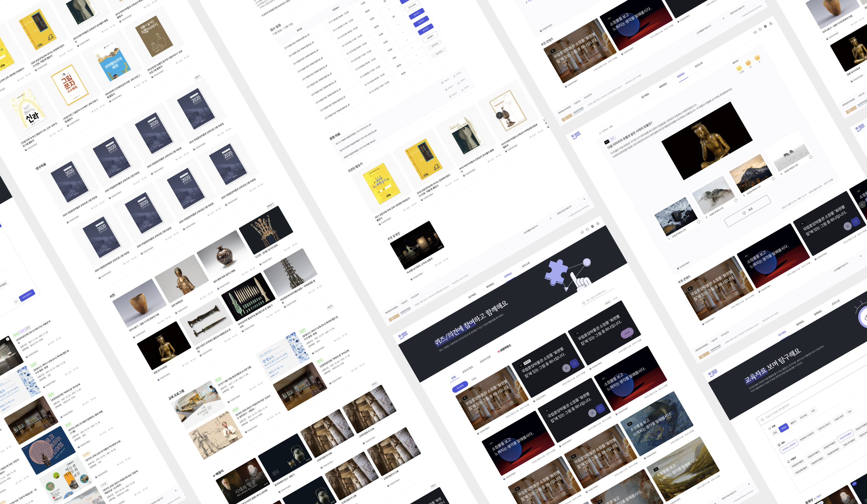
Task: Select the blue 동영상 filter chip
Action: [x=783, y=428]
